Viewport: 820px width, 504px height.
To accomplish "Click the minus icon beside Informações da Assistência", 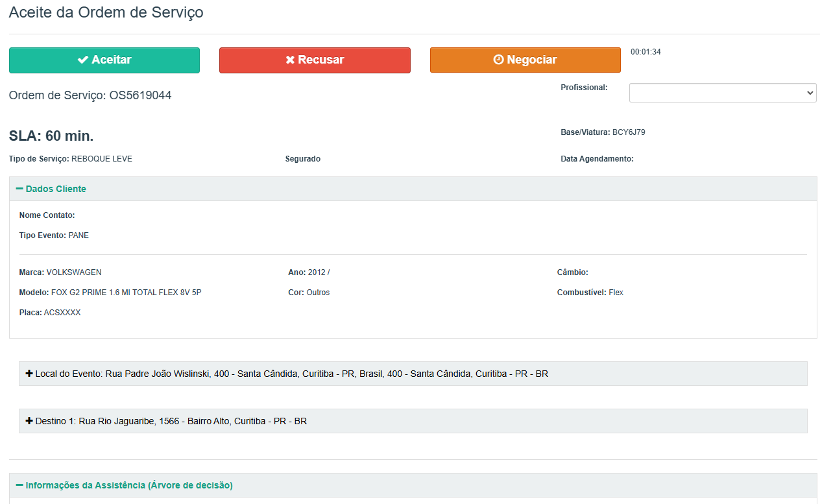I will (19, 485).
